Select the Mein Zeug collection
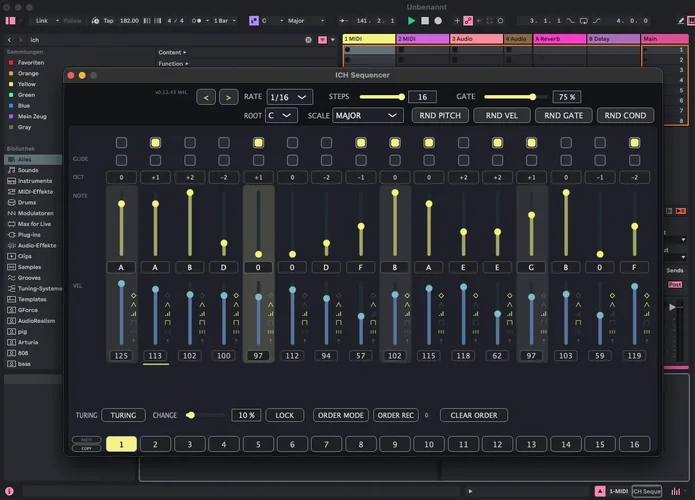This screenshot has height=500, width=695. tap(32, 116)
